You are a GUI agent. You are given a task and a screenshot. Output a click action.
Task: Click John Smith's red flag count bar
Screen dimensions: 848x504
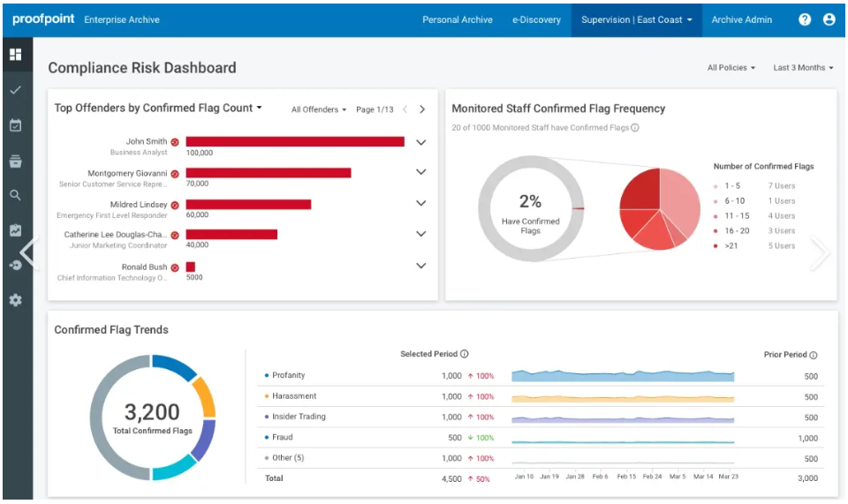(x=295, y=141)
